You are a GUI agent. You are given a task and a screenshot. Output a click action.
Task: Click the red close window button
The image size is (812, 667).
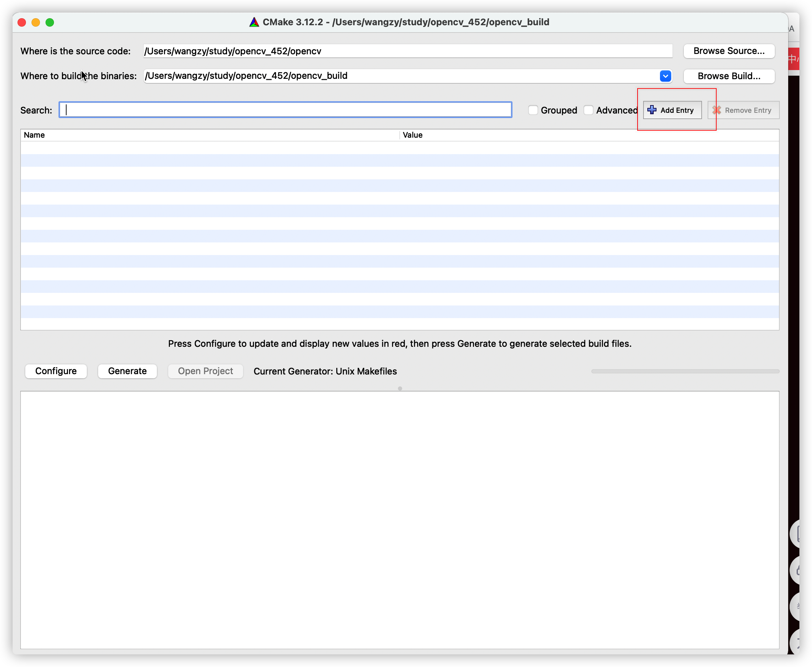(x=22, y=22)
